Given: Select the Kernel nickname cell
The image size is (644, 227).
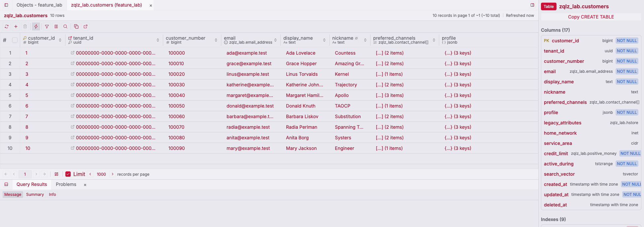Looking at the screenshot, I should coord(350,74).
